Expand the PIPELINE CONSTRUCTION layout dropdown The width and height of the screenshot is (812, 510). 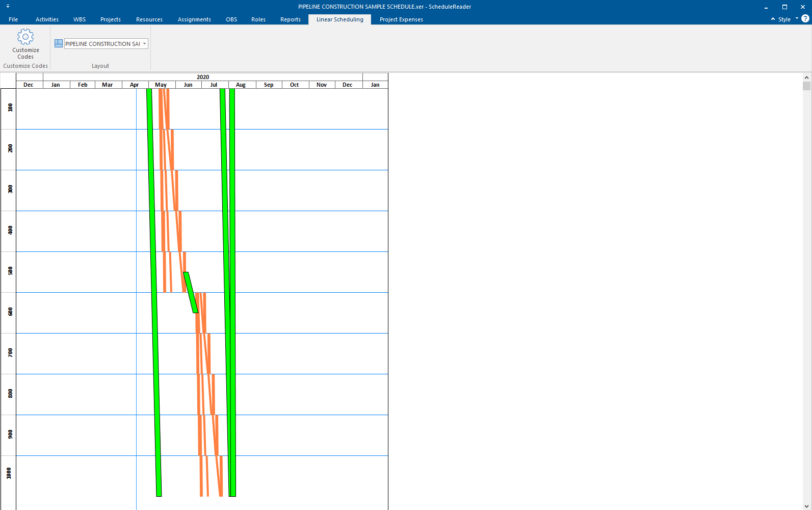coord(145,44)
